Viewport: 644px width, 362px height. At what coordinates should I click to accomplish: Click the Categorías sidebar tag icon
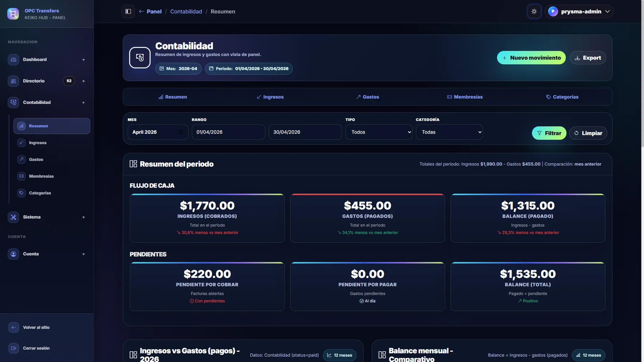[x=21, y=193]
